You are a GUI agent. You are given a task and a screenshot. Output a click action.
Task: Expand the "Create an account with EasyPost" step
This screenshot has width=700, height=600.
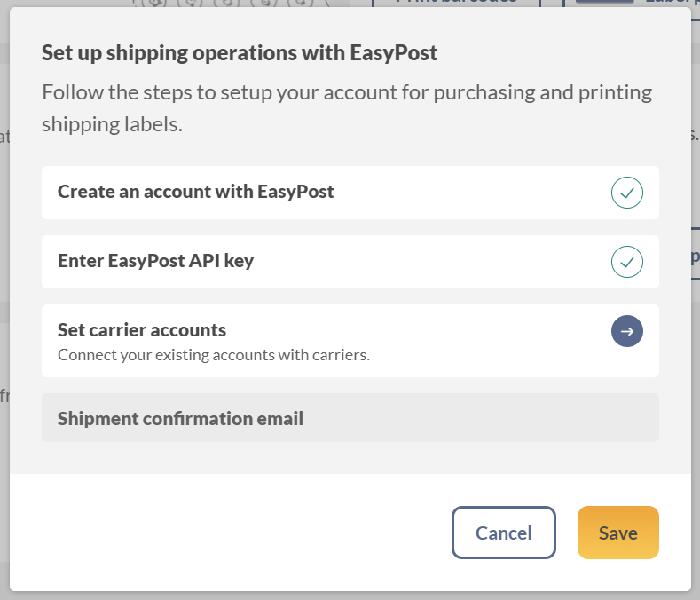[350, 193]
